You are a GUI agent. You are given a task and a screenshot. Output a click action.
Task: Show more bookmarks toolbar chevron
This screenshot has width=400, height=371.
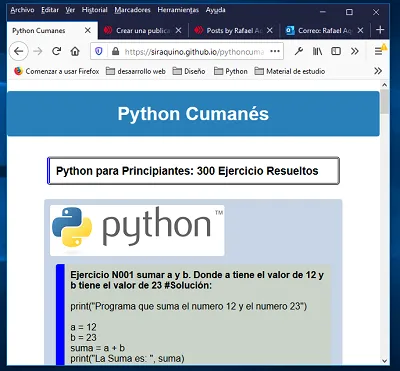pos(378,71)
